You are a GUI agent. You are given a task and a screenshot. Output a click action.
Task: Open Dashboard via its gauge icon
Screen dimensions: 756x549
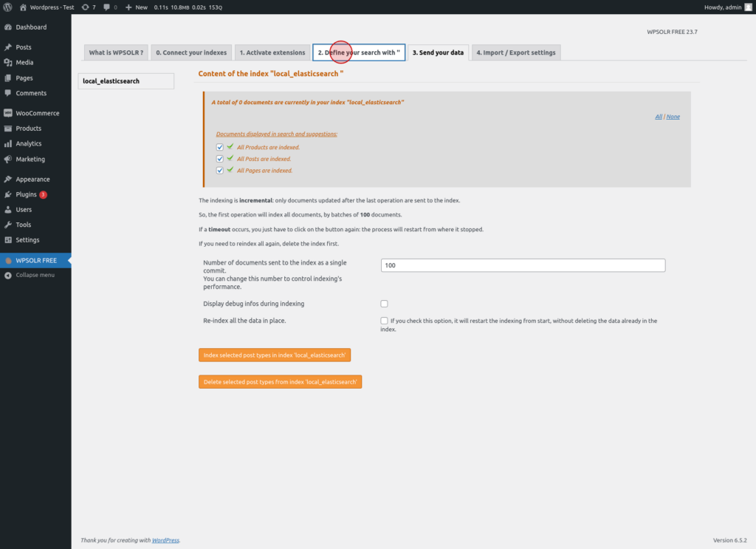click(x=7, y=27)
